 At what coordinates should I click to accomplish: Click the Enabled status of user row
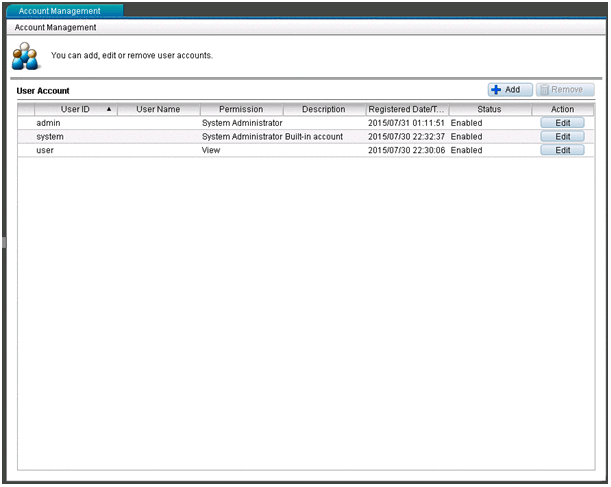pyautogui.click(x=466, y=150)
